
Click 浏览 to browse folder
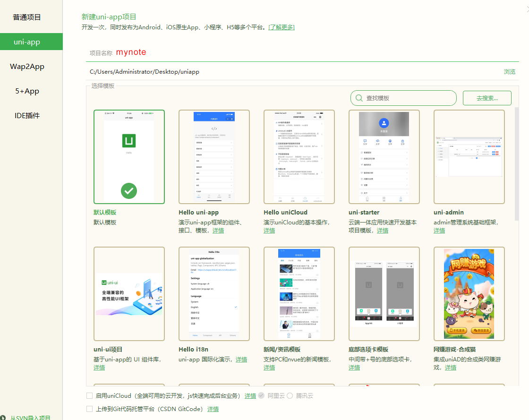click(510, 71)
